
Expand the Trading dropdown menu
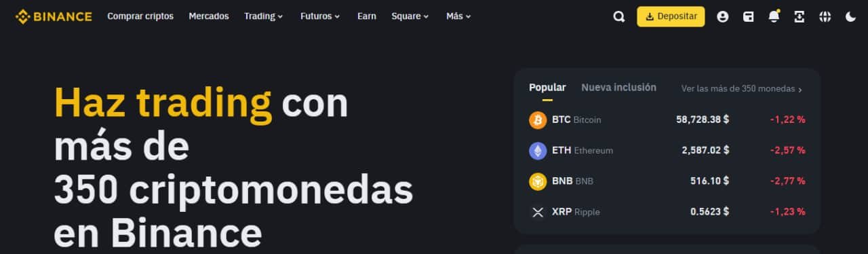pyautogui.click(x=264, y=16)
